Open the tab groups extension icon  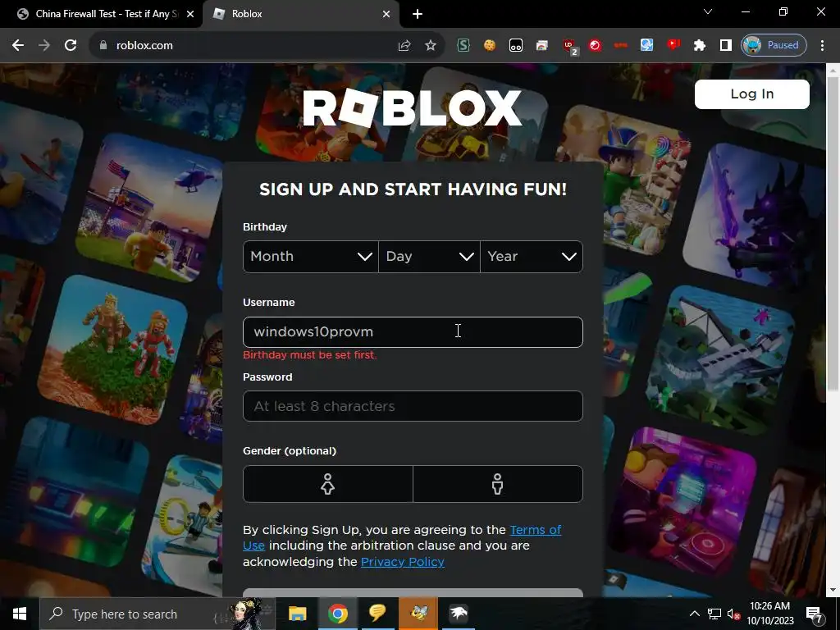point(515,46)
